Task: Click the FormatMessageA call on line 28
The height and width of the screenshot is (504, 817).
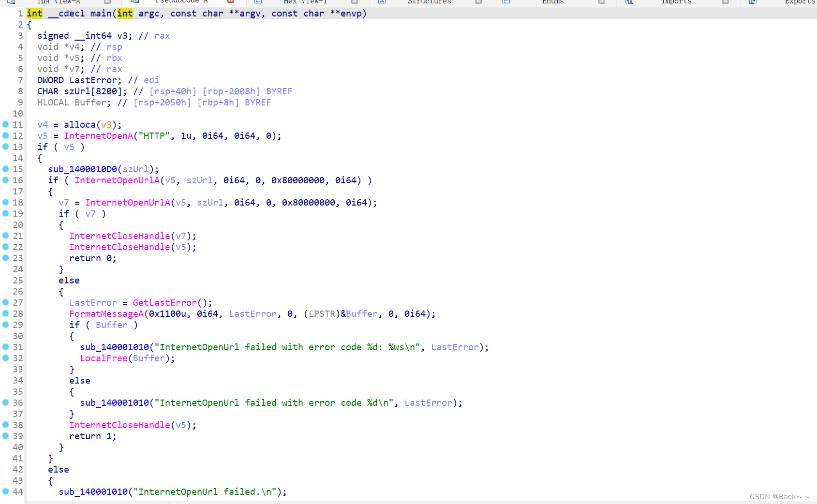Action: (106, 314)
